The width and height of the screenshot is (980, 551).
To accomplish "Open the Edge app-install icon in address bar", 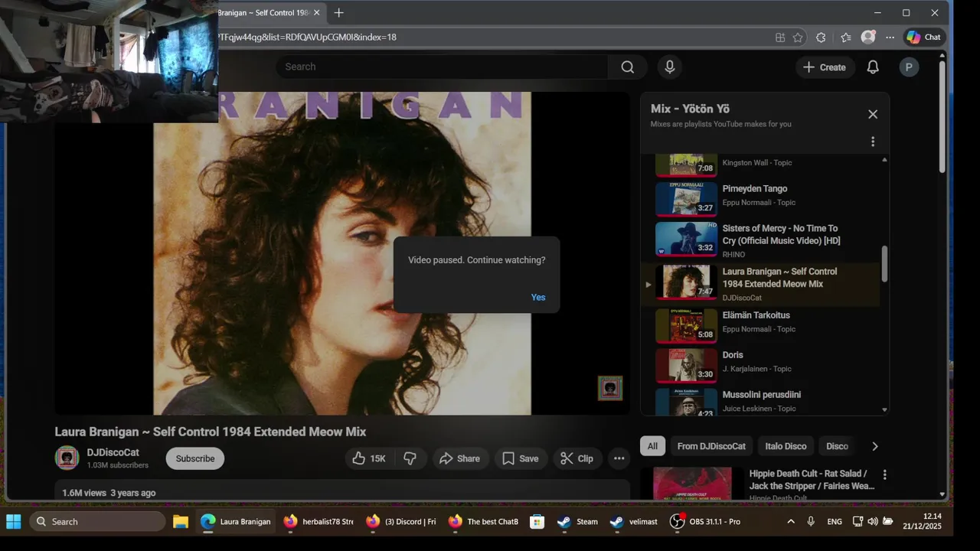I will [x=780, y=37].
